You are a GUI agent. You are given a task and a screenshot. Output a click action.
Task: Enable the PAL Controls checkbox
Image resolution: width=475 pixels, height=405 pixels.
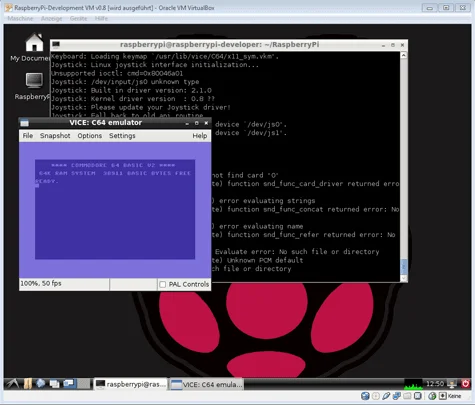[x=163, y=284]
